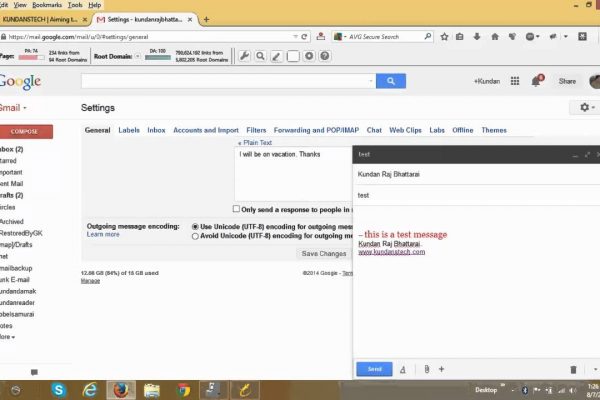600x400 pixels.
Task: Check Only send a response to people checkbox
Action: pyautogui.click(x=236, y=209)
